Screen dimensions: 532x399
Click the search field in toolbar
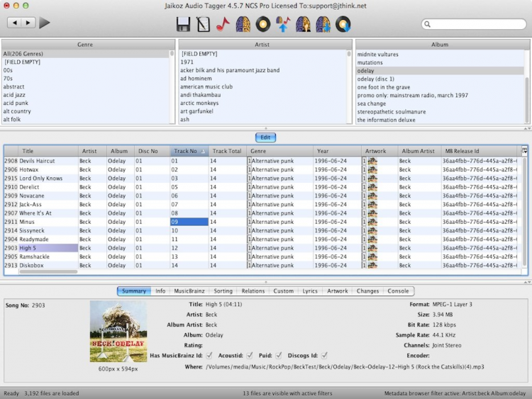tap(474, 24)
